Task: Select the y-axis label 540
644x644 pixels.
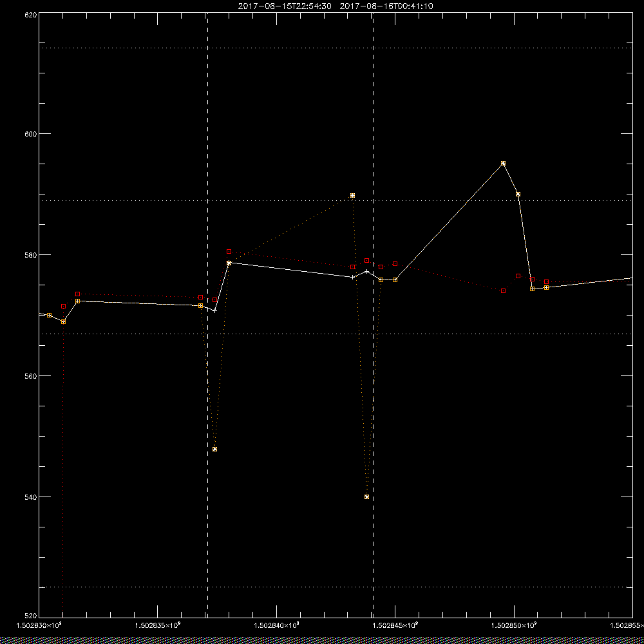Action: pos(31,497)
